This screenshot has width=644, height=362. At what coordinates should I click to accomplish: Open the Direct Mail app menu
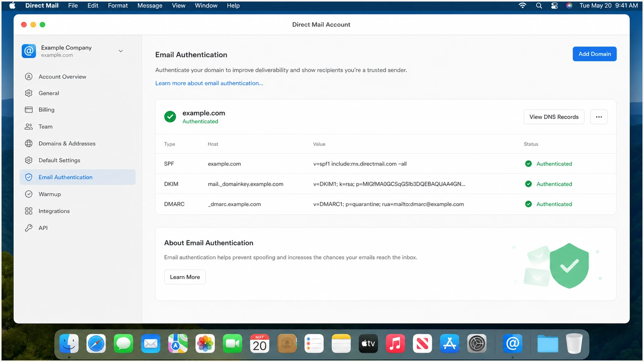42,5
